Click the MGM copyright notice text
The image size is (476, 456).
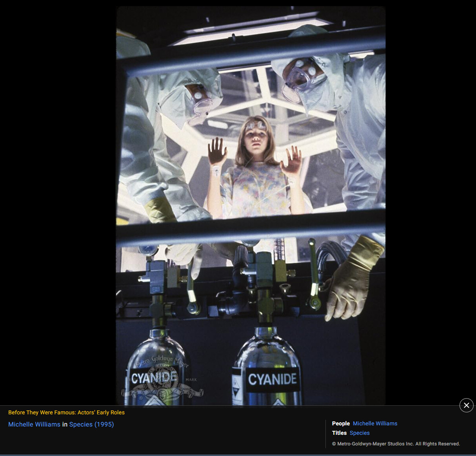396,444
